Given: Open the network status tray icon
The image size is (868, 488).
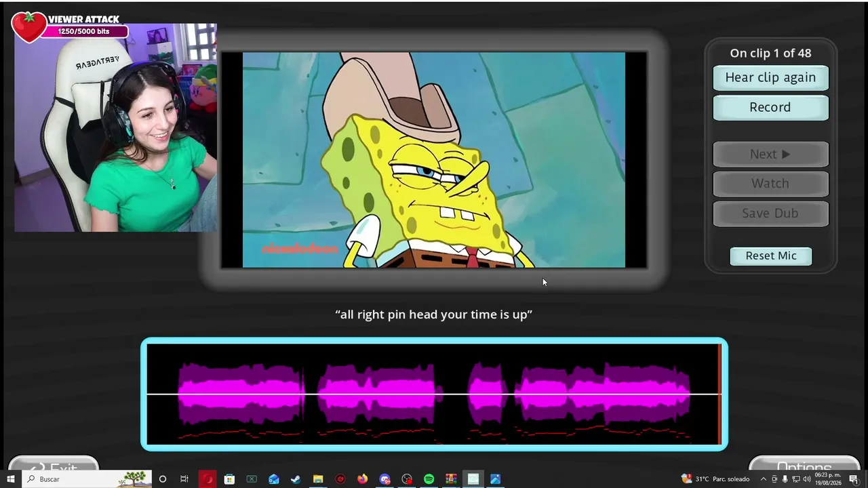Looking at the screenshot, I should point(796,479).
